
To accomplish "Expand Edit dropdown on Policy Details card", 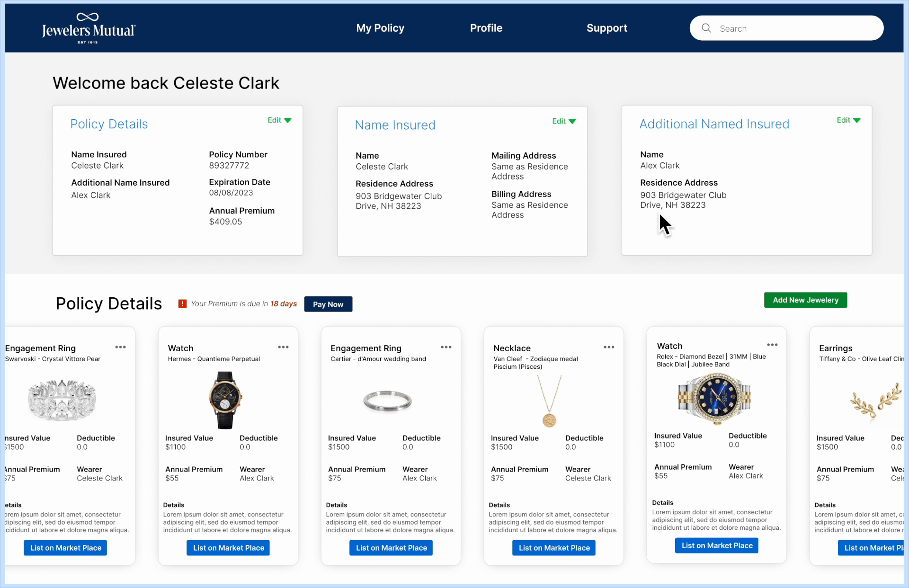I will coord(279,120).
